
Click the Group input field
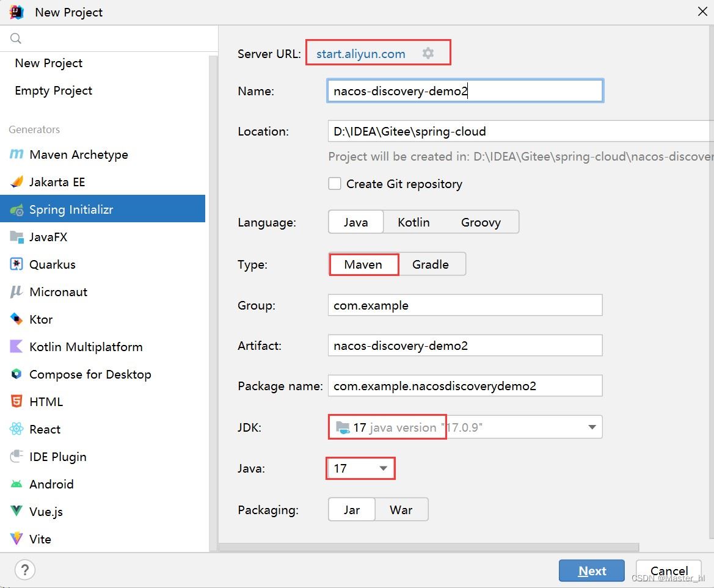pos(464,305)
